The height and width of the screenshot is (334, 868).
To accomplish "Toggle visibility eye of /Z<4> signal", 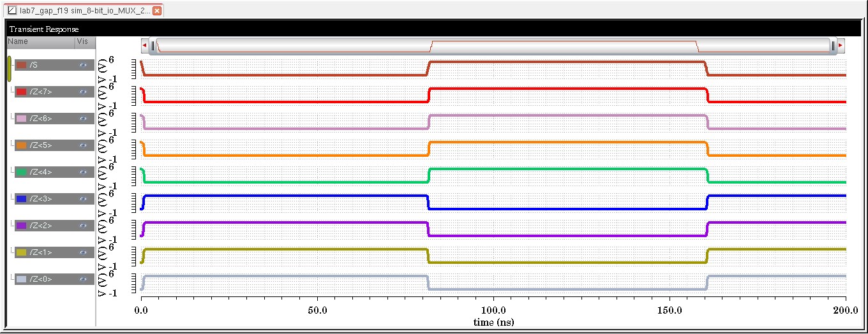I will 83,172.
